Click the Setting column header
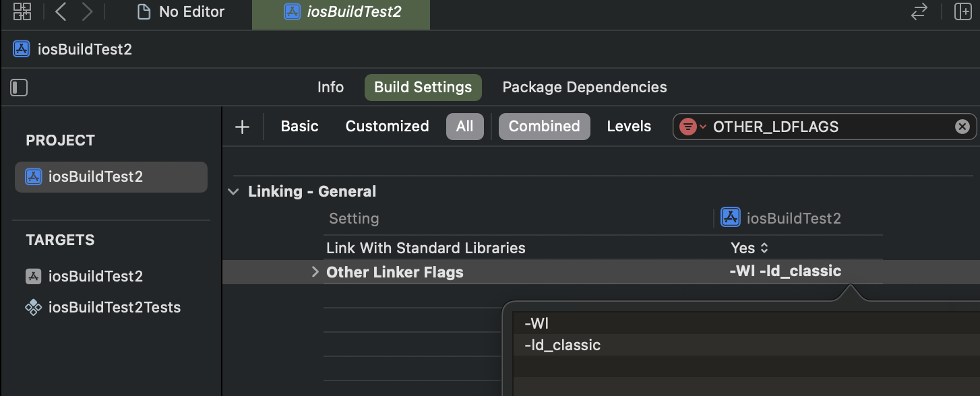Image resolution: width=980 pixels, height=396 pixels. tap(354, 219)
